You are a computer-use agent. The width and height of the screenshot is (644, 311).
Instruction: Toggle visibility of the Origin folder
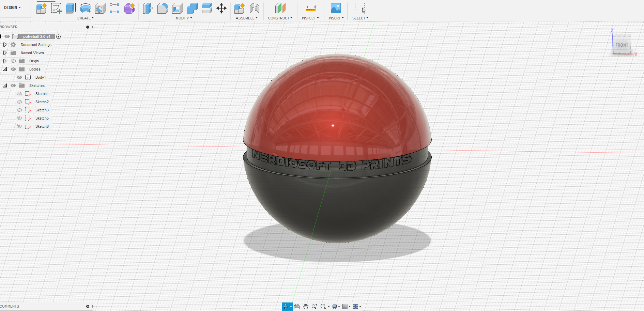[13, 61]
